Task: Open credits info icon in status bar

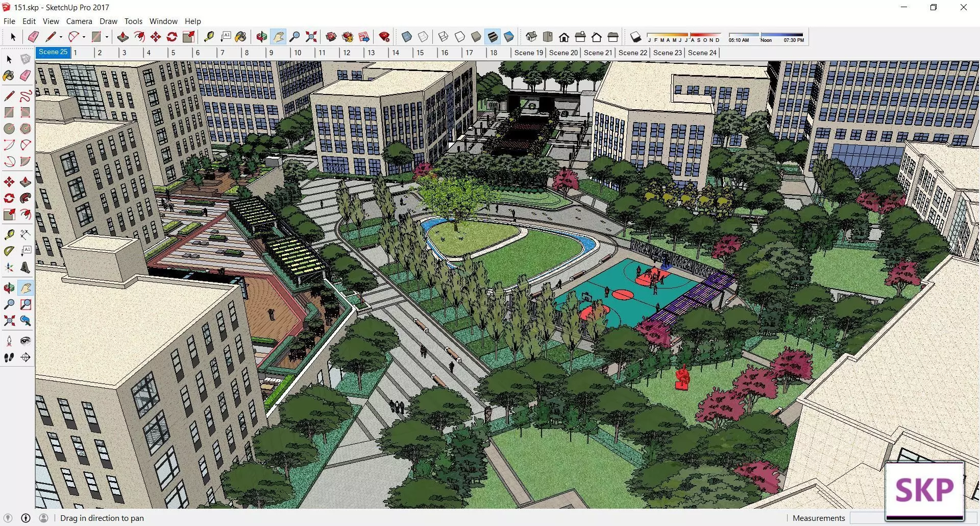Action: tap(26, 518)
